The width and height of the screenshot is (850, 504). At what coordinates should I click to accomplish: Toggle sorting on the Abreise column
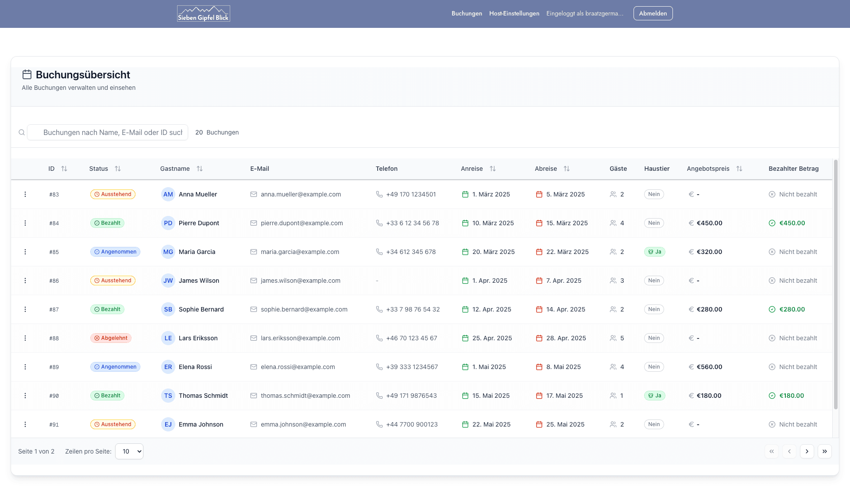coord(567,169)
